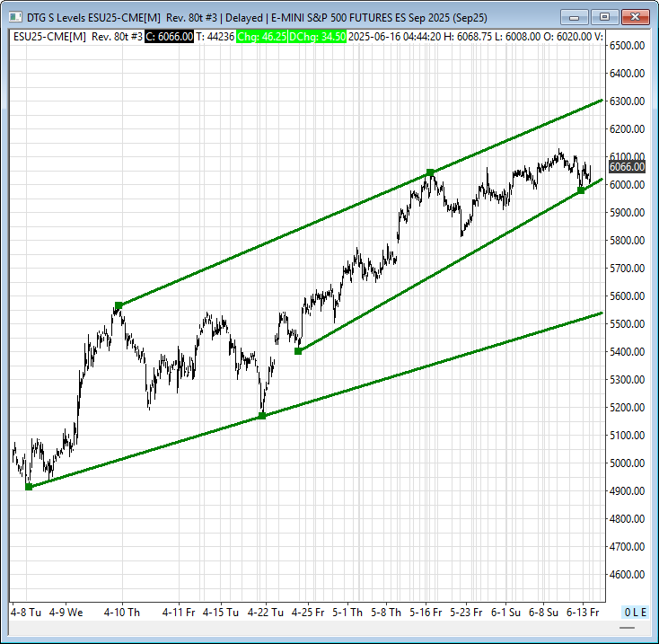Click the 4-25 Fr date label
Viewport: 659px width, 644px height.
(x=308, y=612)
